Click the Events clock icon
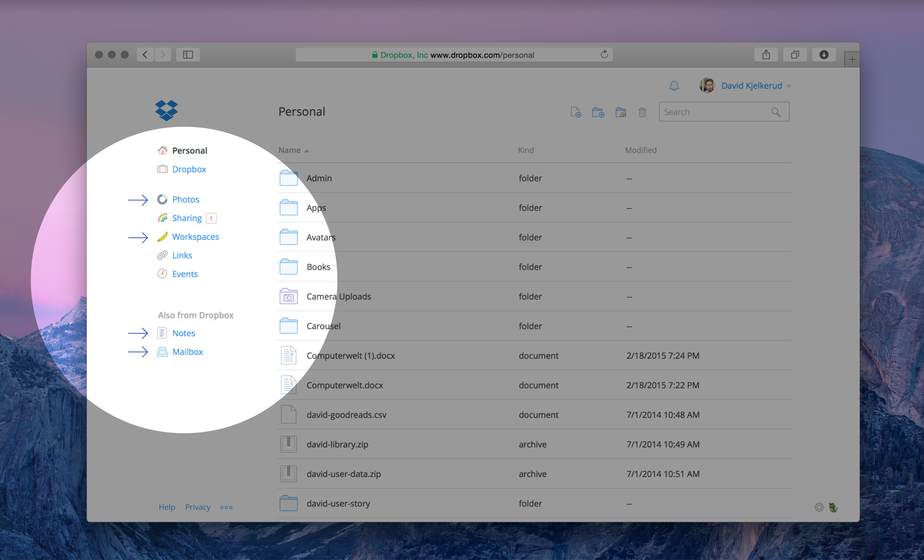 click(x=162, y=274)
